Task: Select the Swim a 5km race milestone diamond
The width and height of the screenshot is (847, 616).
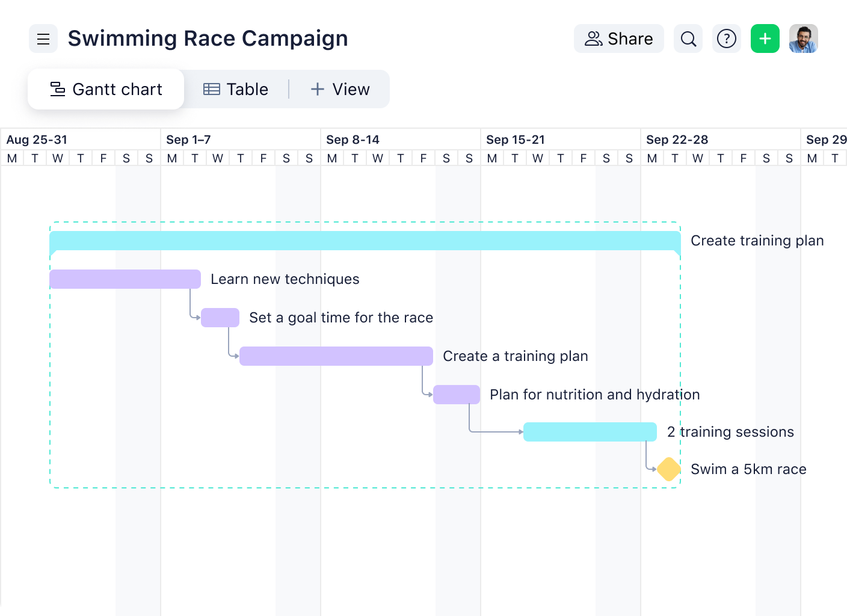Action: (x=668, y=469)
